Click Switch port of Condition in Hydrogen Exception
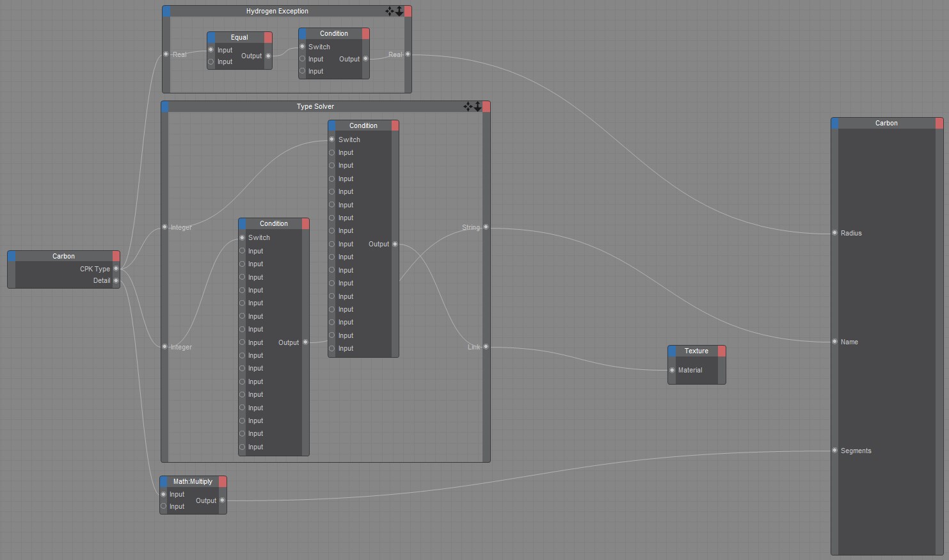Viewport: 949px width, 560px height. [303, 47]
